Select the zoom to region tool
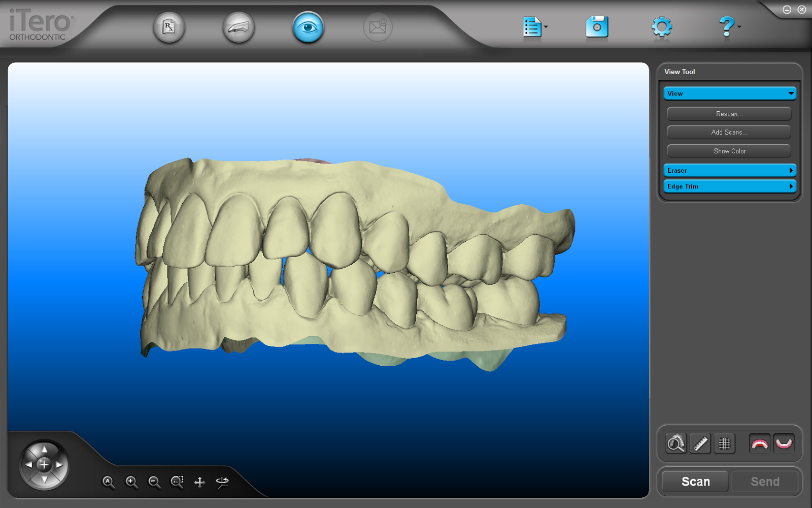Image resolution: width=812 pixels, height=508 pixels. tap(177, 482)
